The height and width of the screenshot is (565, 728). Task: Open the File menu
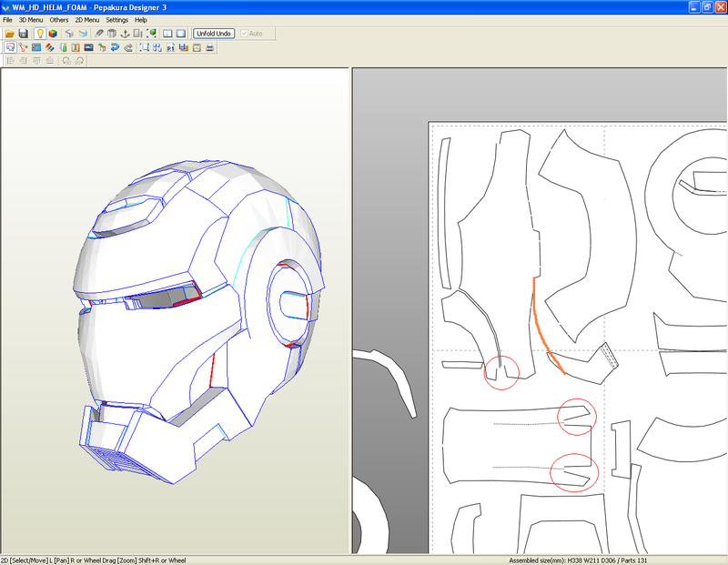coord(7,19)
